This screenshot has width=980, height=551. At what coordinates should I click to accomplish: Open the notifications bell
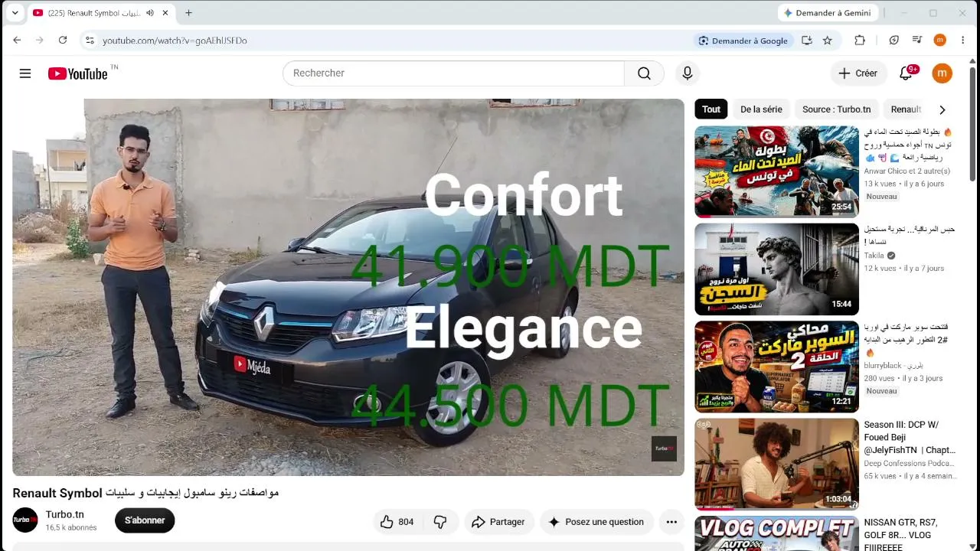tap(906, 73)
